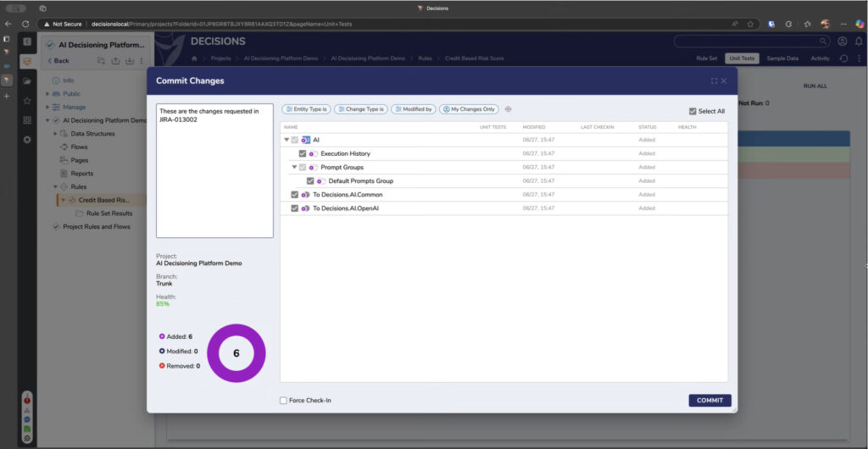Open the favorites star in sidebar
The width and height of the screenshot is (868, 449).
[27, 100]
